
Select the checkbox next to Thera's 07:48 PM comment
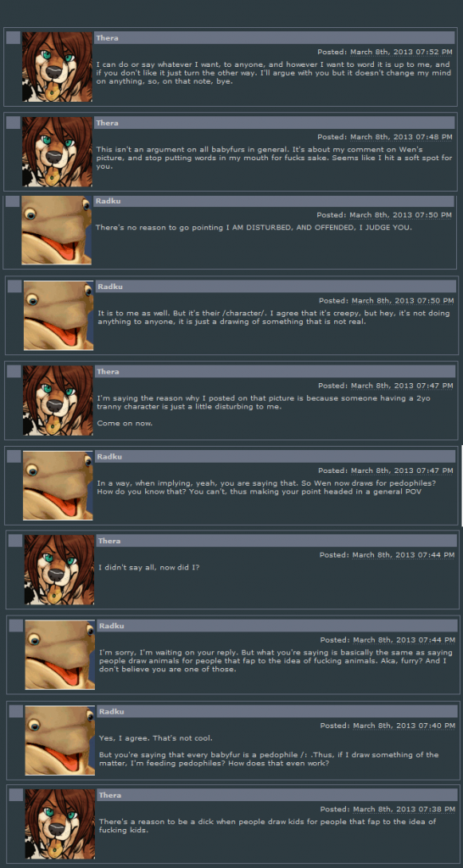pyautogui.click(x=14, y=123)
